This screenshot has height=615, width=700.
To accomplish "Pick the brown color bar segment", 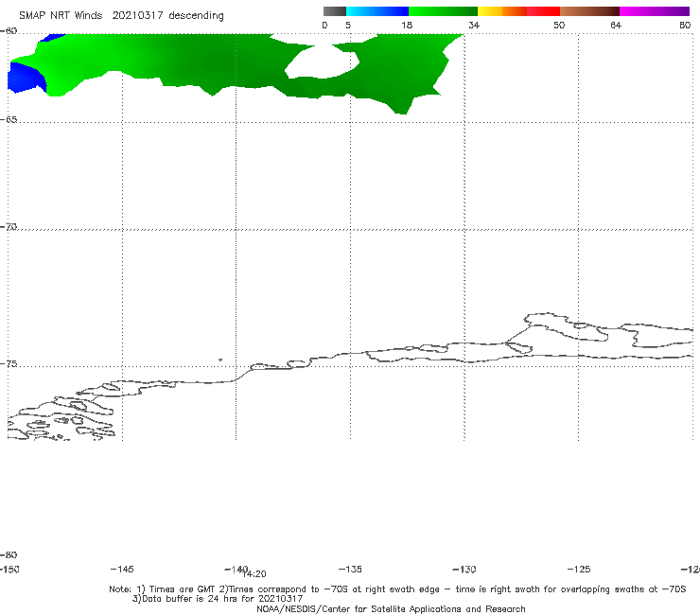I will (589, 11).
